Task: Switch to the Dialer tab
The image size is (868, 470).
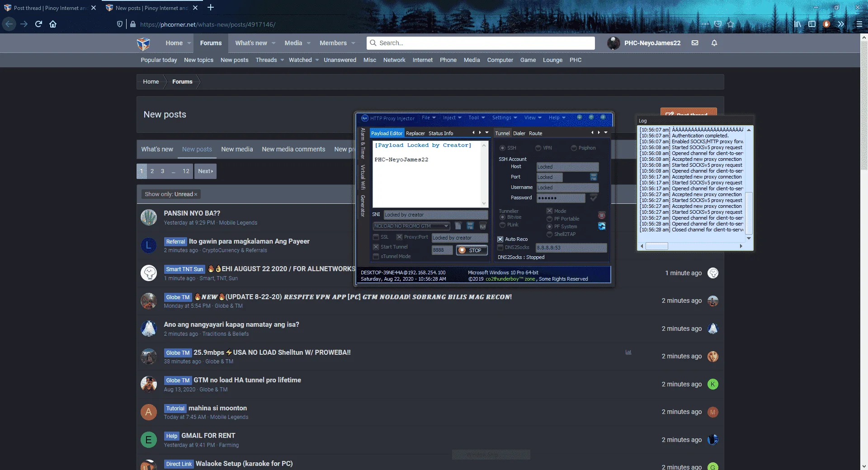Action: click(519, 133)
